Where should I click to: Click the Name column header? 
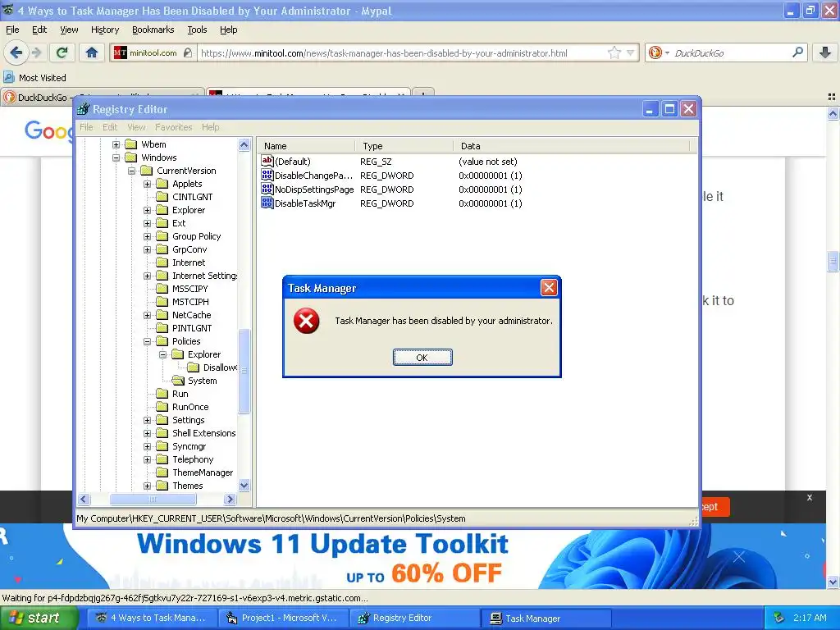tap(307, 146)
